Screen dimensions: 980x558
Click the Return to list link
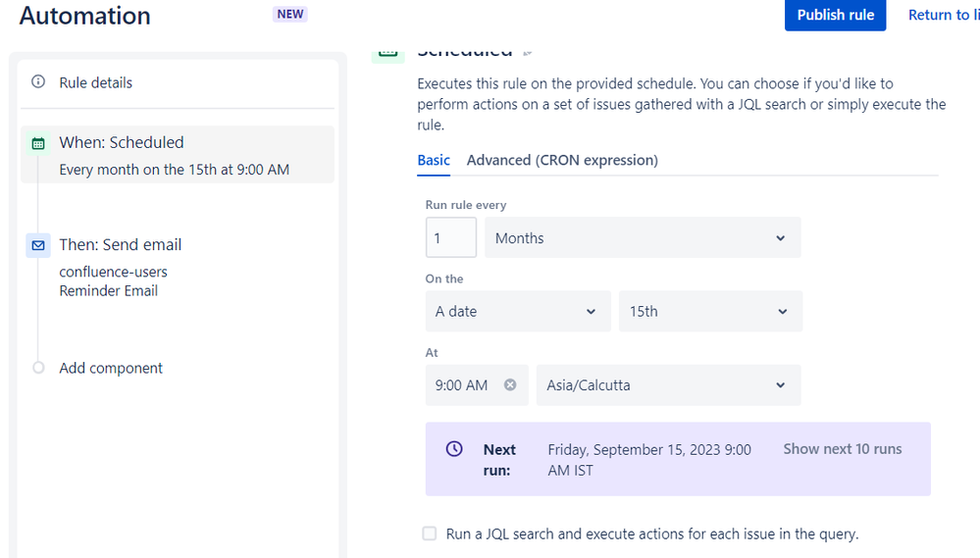point(942,15)
